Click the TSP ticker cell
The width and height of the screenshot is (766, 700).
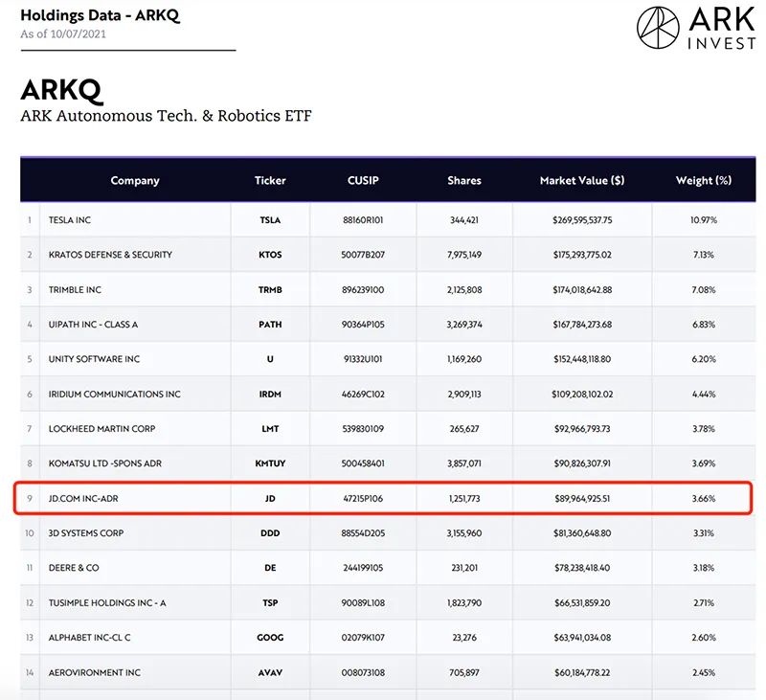coord(270,603)
